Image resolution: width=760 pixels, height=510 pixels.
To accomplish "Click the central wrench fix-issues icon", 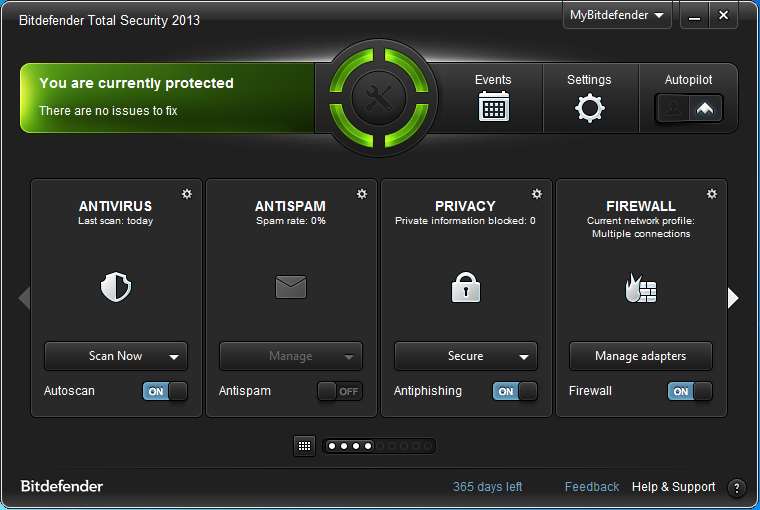I will (x=379, y=97).
